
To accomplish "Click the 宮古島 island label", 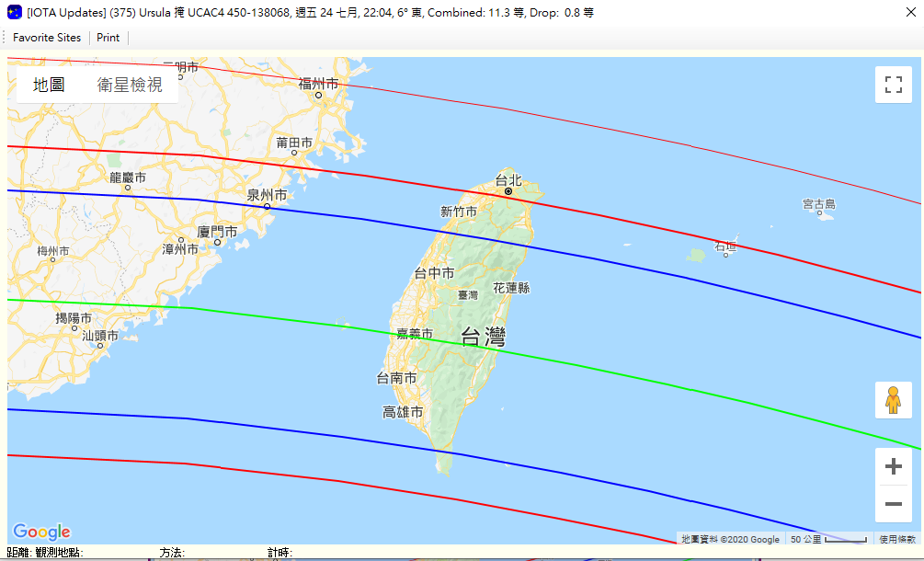I will pos(819,204).
